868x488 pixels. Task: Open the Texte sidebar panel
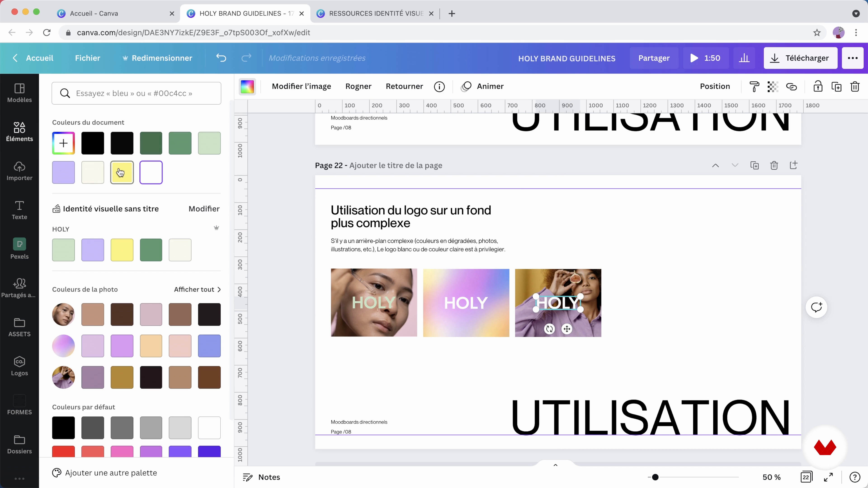coord(19,210)
